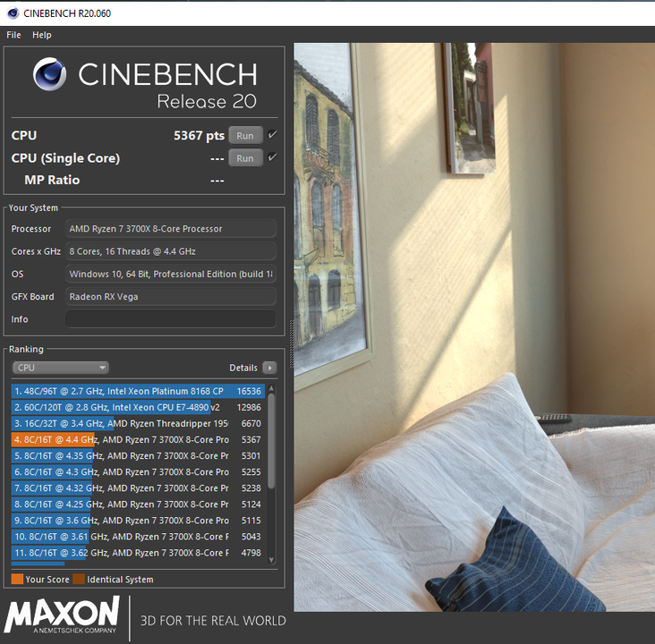Run the CPU multi-core benchmark
Viewport: 655px width, 644px height.
coord(245,135)
